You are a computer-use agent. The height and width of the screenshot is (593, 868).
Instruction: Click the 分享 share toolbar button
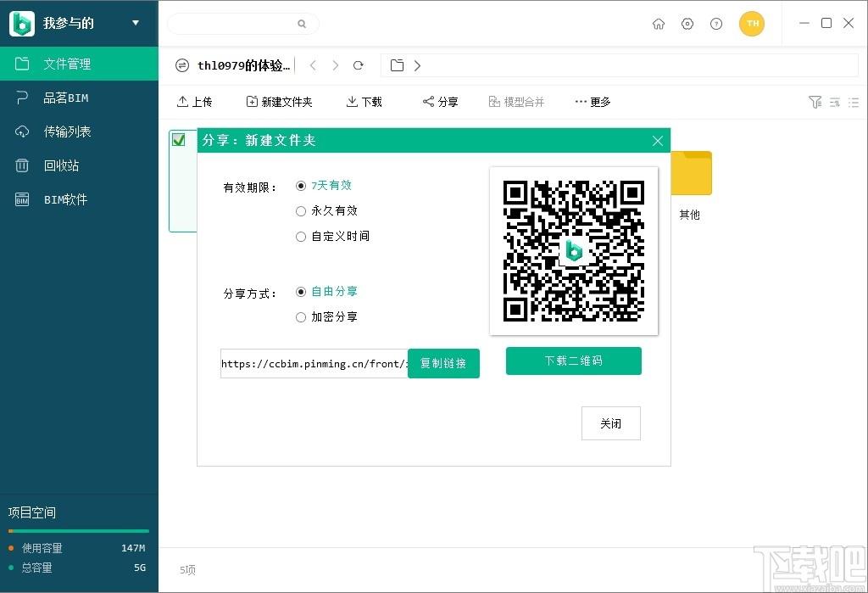click(440, 102)
